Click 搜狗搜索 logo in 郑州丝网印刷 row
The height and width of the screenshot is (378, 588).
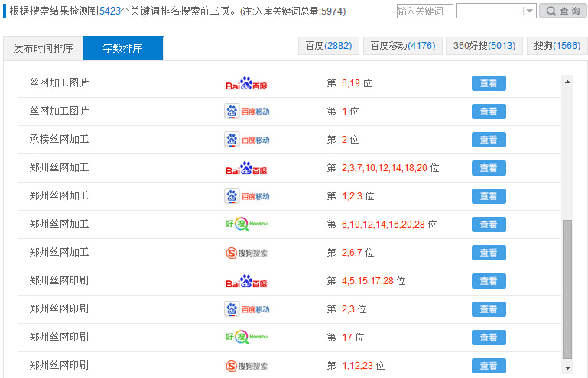coord(246,366)
